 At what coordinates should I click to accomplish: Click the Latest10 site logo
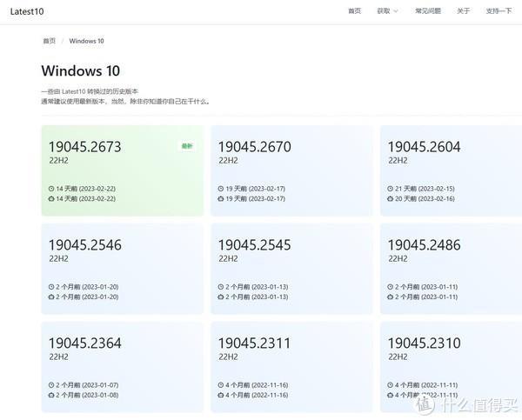pos(28,11)
